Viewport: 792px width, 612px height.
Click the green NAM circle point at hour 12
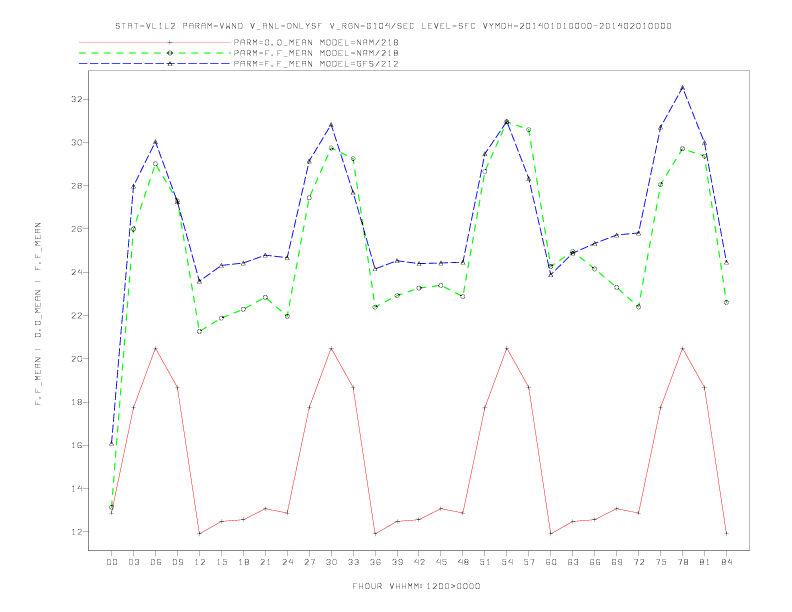(200, 331)
